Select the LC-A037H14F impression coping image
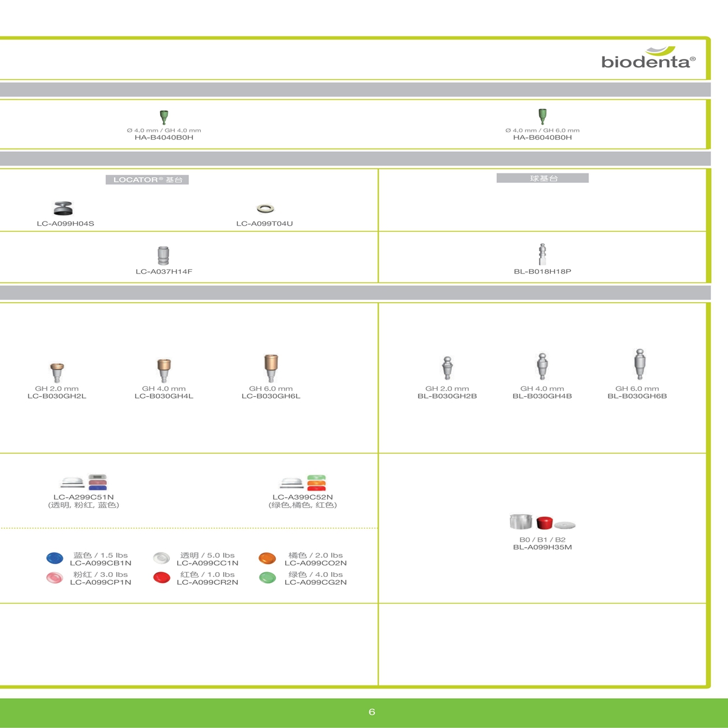This screenshot has height=728, width=728. click(163, 255)
